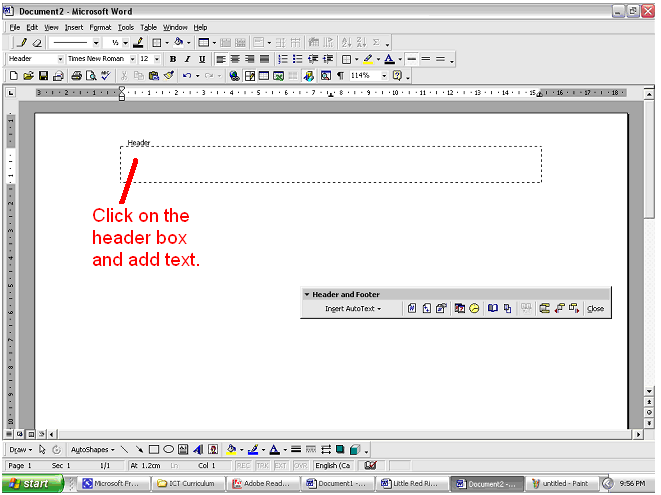Open the Style dropdown showing Header
This screenshot has width=661, height=495.
point(60,59)
